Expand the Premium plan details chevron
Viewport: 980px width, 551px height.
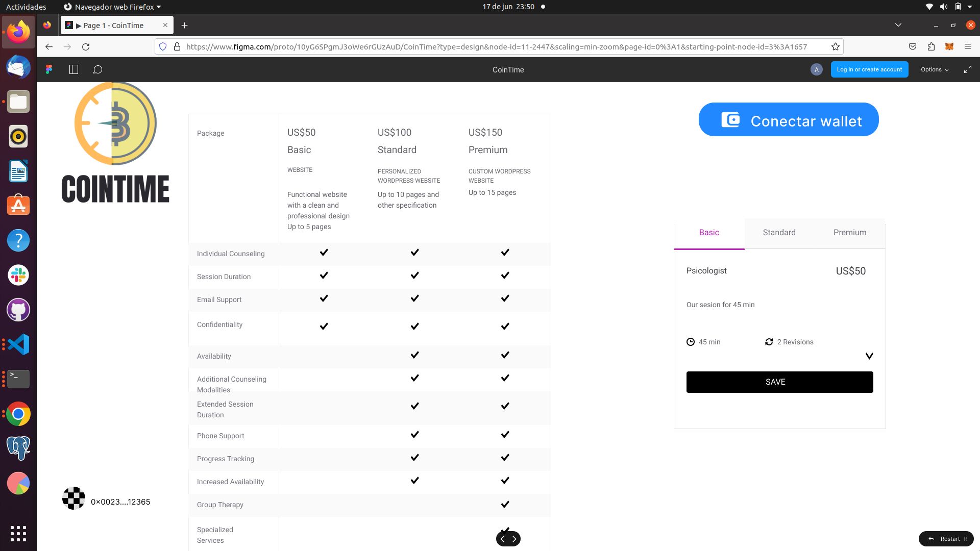click(869, 356)
